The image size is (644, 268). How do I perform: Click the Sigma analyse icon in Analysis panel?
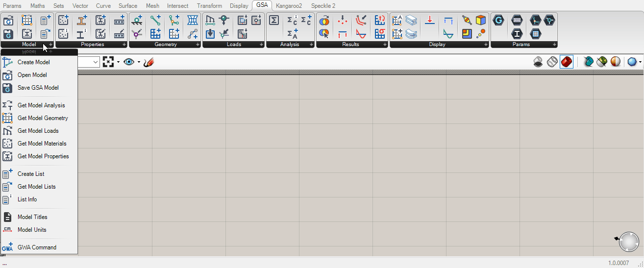274,21
